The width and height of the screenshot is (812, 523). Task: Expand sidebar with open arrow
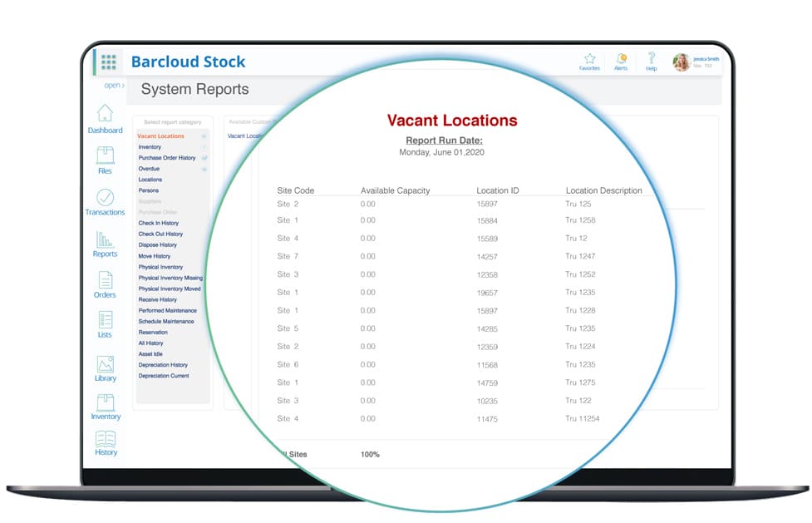point(115,85)
